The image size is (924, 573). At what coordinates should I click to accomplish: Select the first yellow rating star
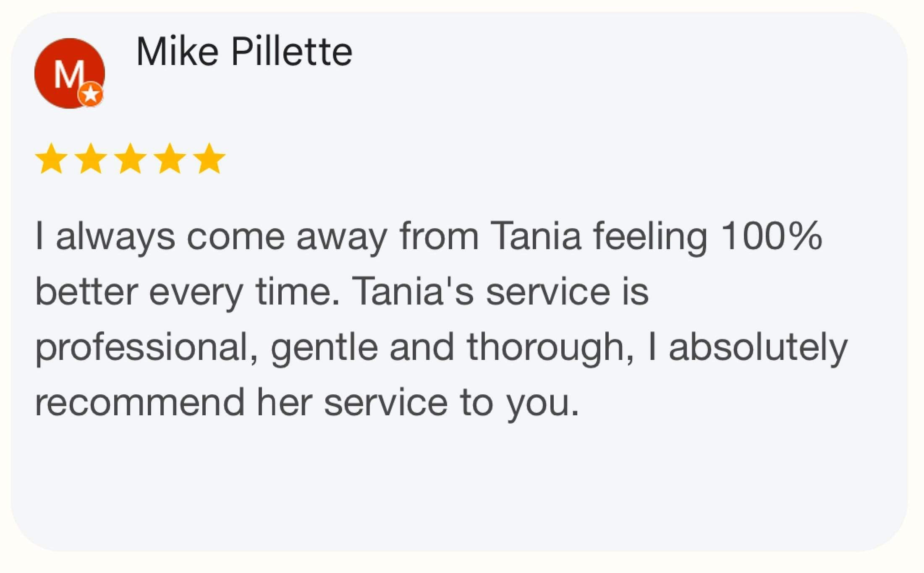pos(51,159)
